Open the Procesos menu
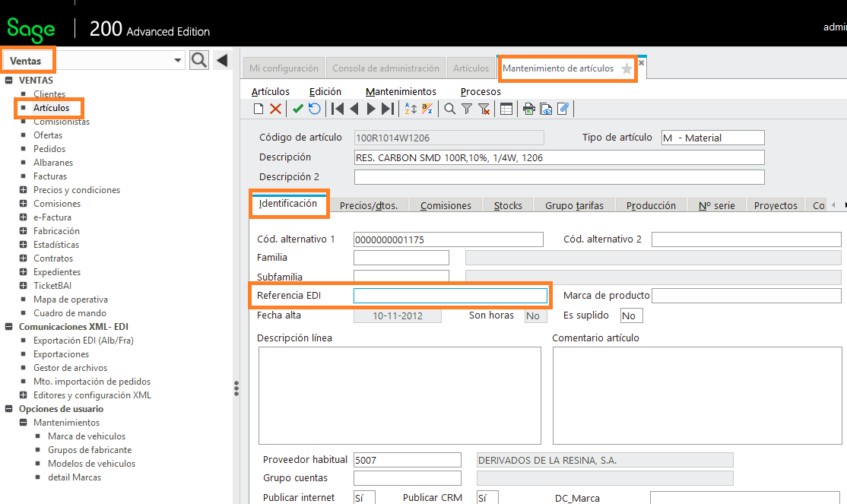The height and width of the screenshot is (504, 847). coord(481,92)
